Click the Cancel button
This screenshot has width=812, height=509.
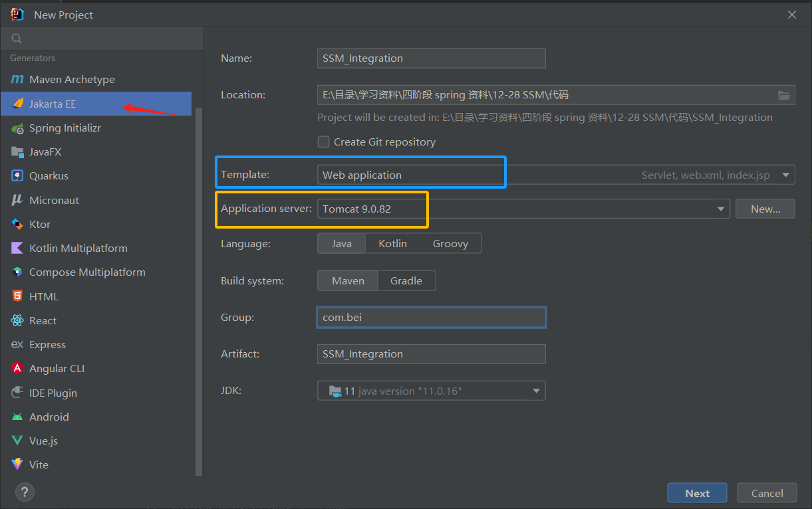point(767,493)
